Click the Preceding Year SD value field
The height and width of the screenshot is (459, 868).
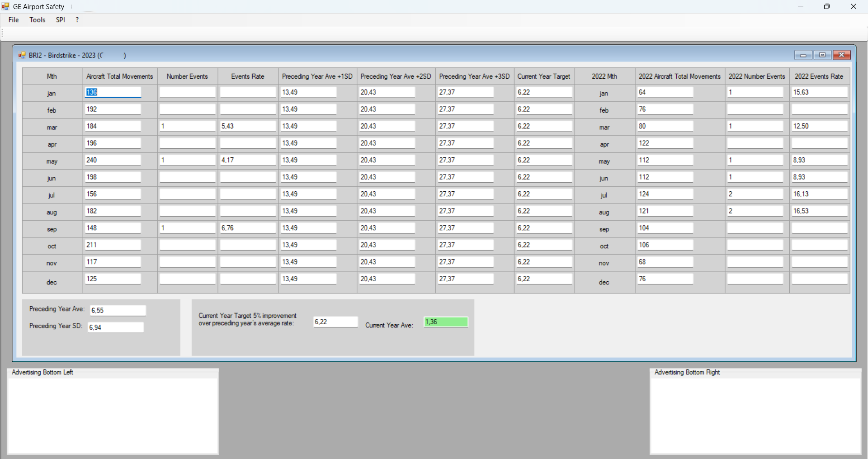116,327
